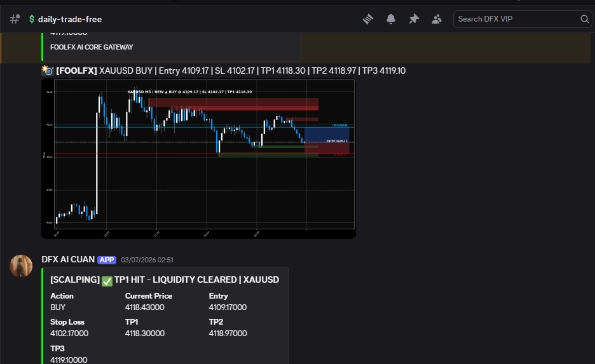Click the search magnifier icon
This screenshot has width=595, height=364.
pos(584,19)
